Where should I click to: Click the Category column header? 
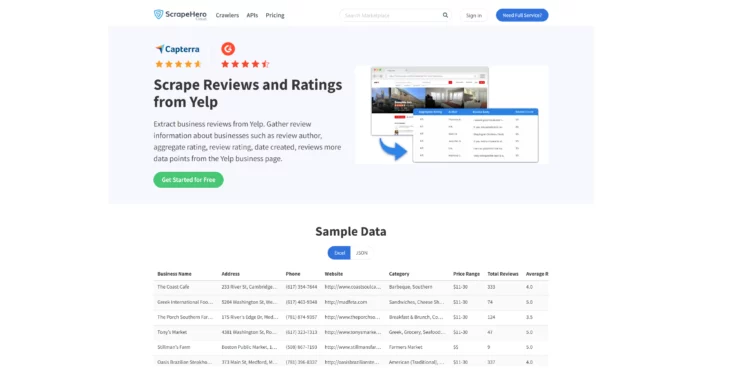coord(399,274)
